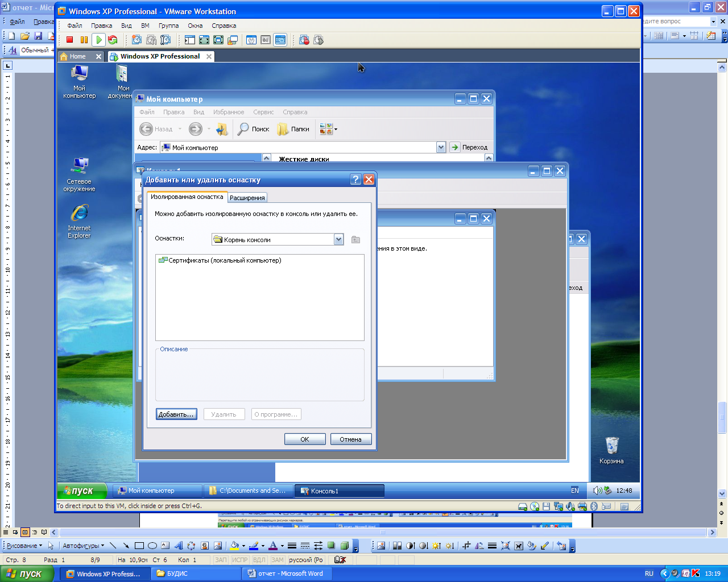
Task: Switch VMware to Quick Switch mode icon
Action: (204, 40)
